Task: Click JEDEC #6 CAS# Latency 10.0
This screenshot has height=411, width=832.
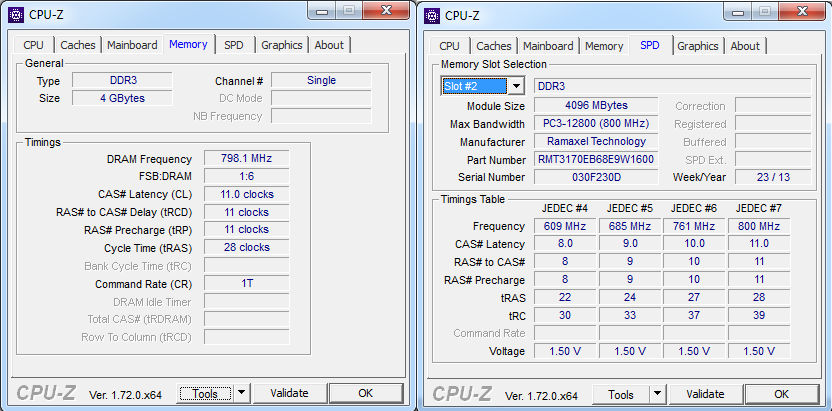Action: (694, 243)
